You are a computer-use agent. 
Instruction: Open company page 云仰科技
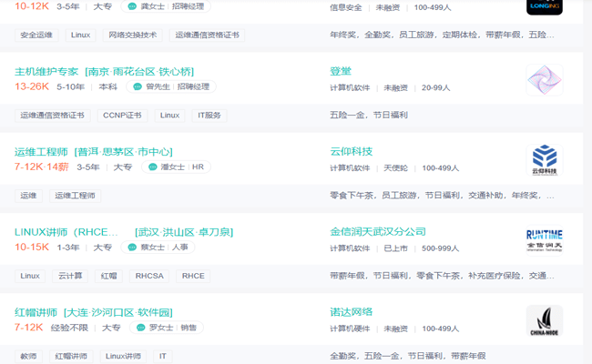pos(352,152)
